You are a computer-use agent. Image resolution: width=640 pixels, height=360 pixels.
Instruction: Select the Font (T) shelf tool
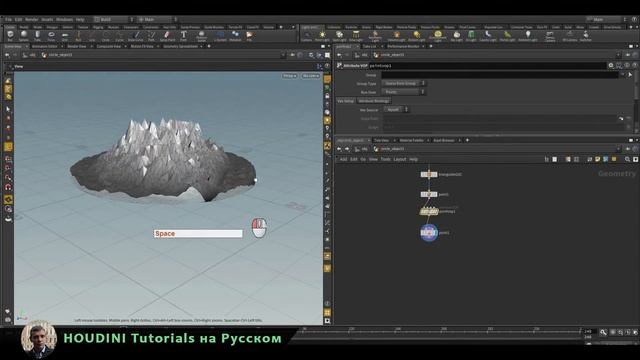click(x=183, y=36)
